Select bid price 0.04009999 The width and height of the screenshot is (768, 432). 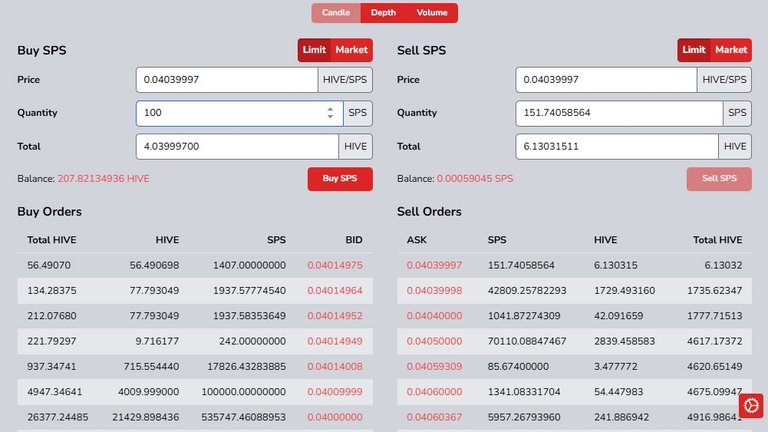pos(335,392)
